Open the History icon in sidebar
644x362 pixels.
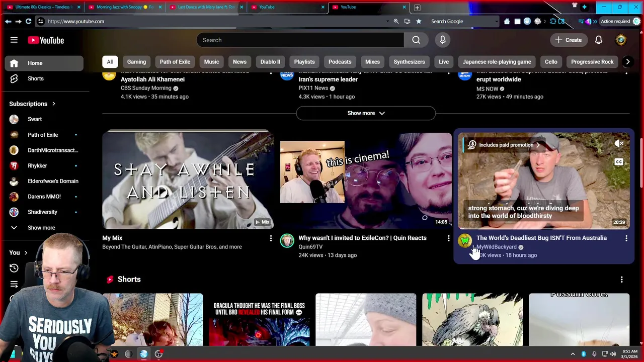pos(14,268)
